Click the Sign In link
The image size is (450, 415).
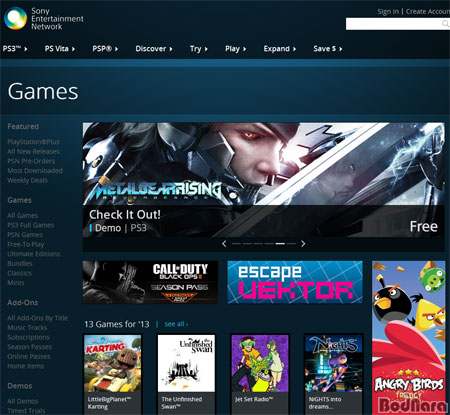pos(388,12)
